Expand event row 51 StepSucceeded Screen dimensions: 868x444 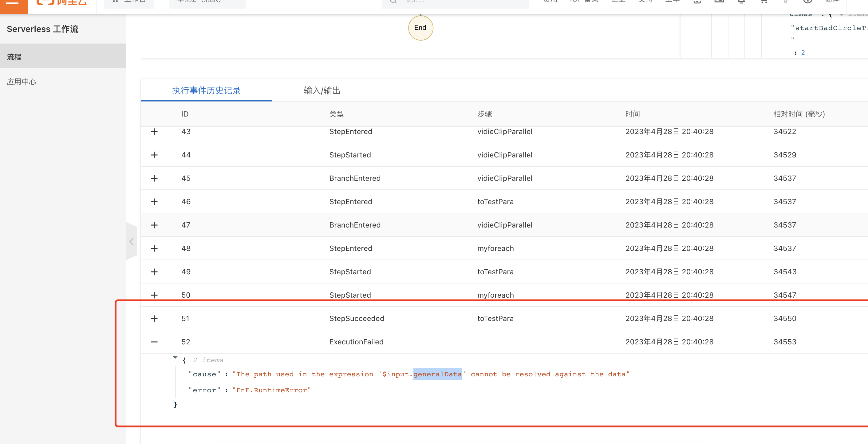point(154,319)
